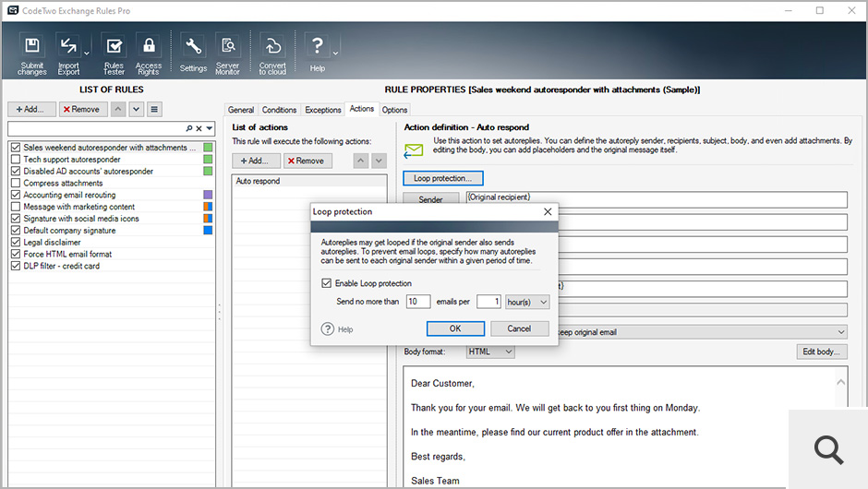Screen dimensions: 868x489
Task: Open the rules search filter dropdown
Action: (x=210, y=128)
